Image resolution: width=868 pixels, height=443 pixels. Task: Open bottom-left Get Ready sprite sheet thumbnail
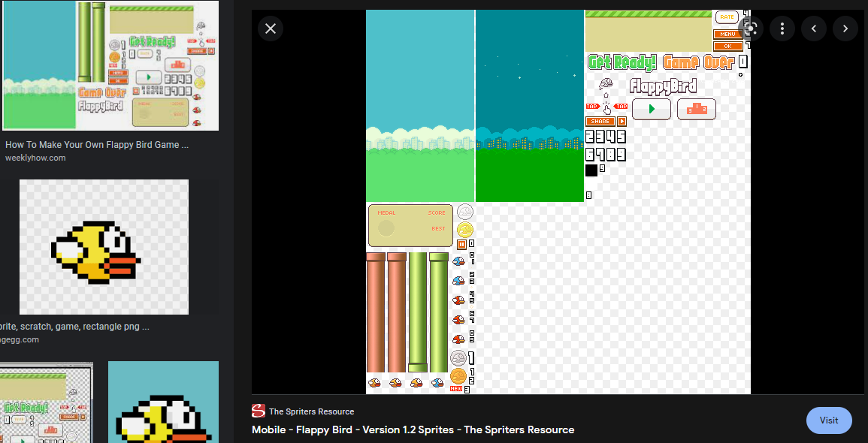47,402
